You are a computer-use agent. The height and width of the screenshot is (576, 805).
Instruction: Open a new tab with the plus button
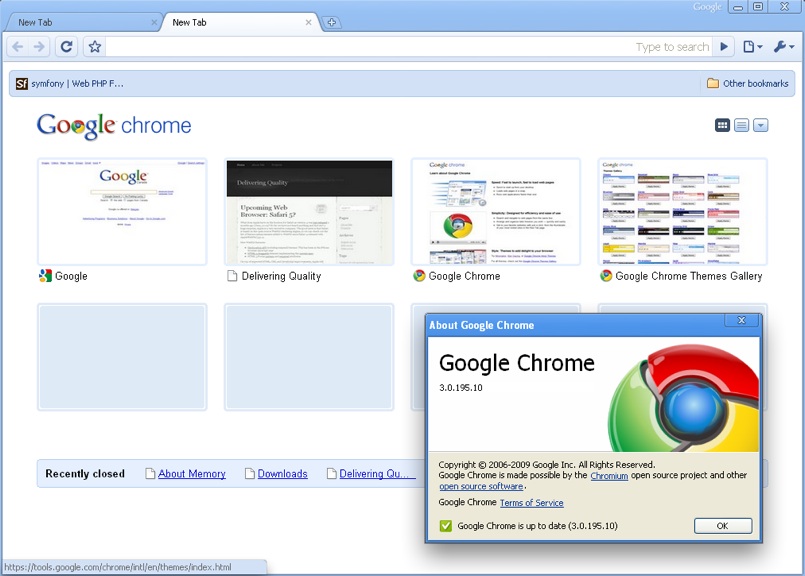(332, 22)
